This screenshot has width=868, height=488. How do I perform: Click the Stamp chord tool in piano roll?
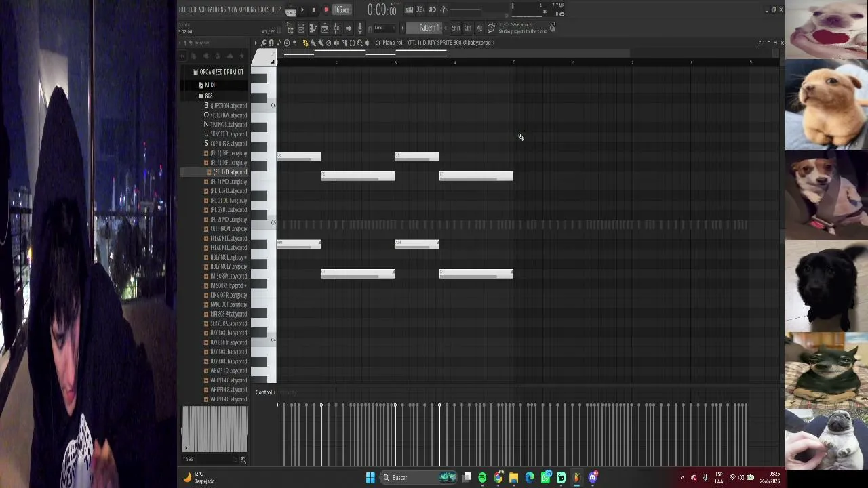coord(286,43)
